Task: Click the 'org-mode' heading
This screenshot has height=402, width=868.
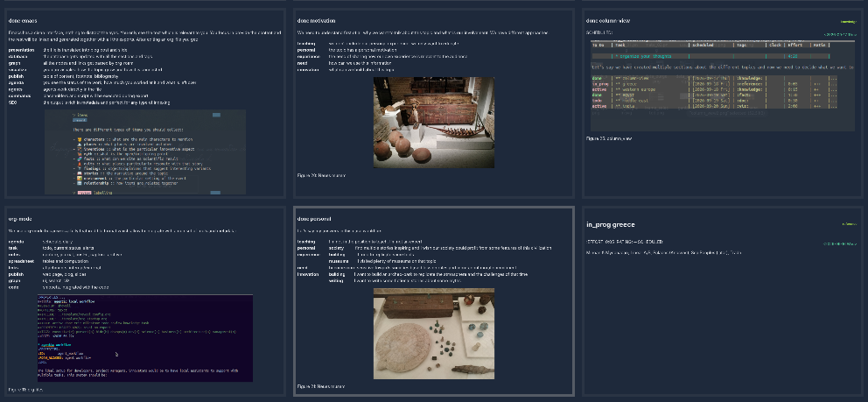Action: 18,219
